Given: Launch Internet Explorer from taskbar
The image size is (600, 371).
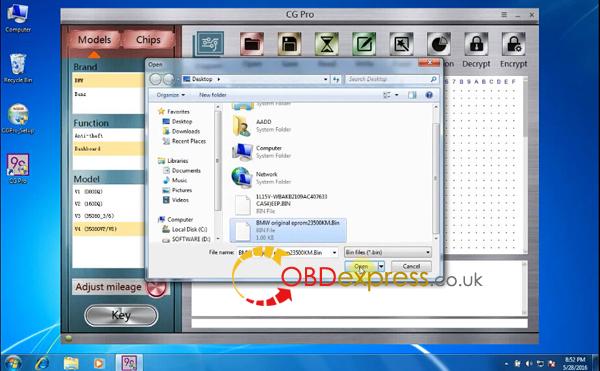Looking at the screenshot, I should pyautogui.click(x=41, y=362).
